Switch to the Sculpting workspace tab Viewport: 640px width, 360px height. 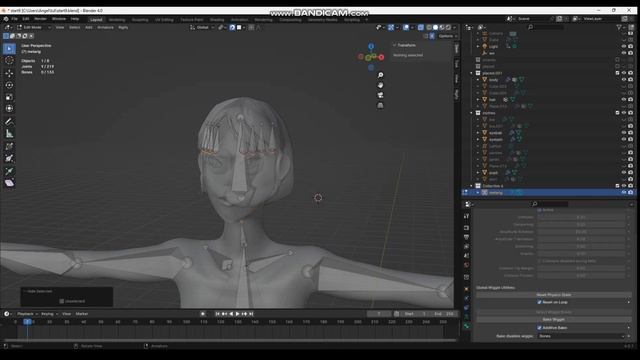coord(140,20)
